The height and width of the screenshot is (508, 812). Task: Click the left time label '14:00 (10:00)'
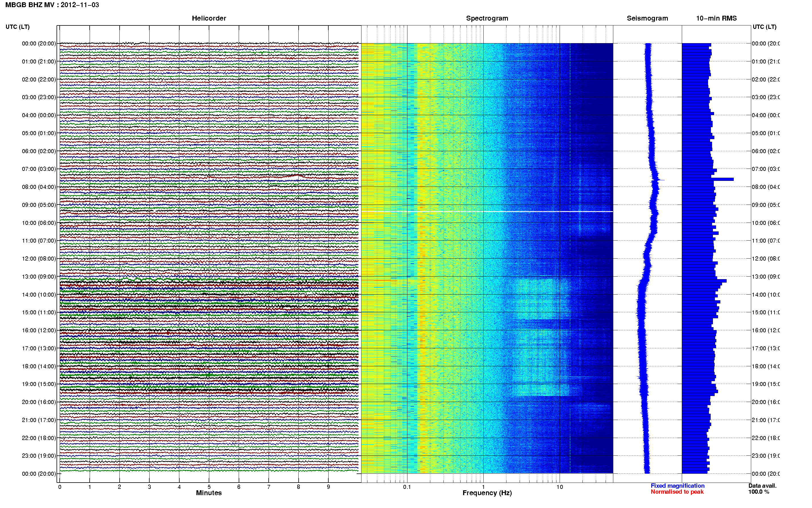(39, 295)
